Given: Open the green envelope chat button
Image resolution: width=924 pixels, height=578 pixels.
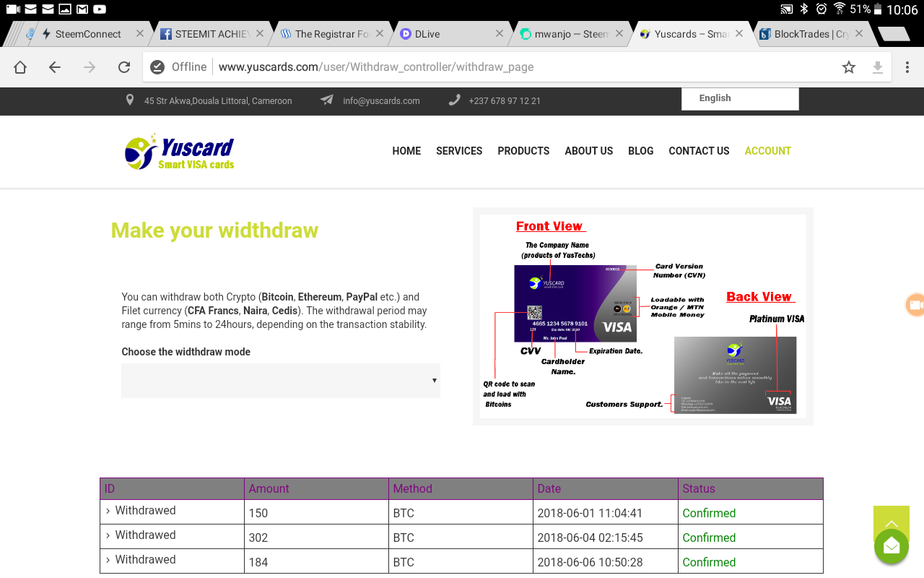Looking at the screenshot, I should 892,546.
